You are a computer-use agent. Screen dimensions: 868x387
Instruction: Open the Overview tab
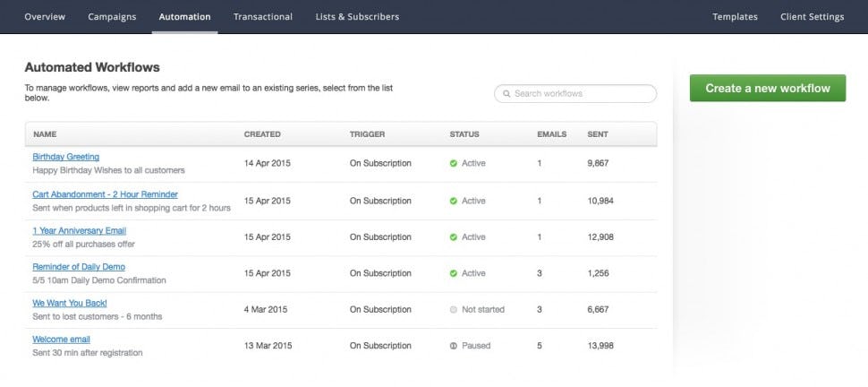tap(45, 16)
